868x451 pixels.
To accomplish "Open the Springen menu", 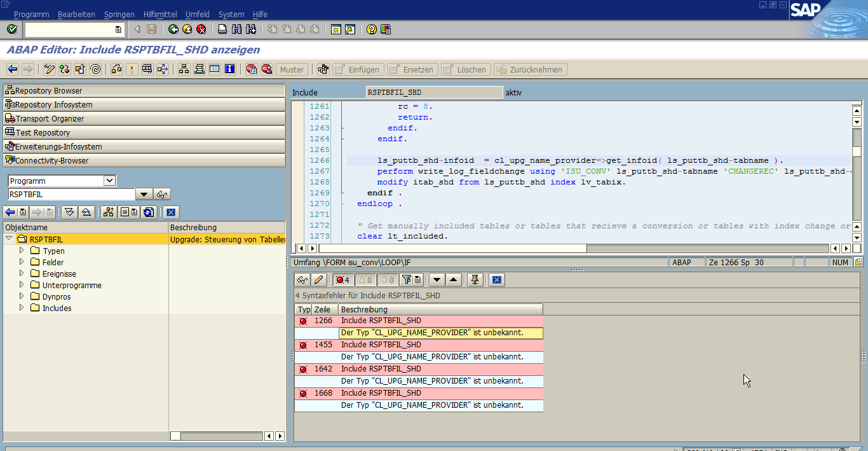I will tap(119, 14).
